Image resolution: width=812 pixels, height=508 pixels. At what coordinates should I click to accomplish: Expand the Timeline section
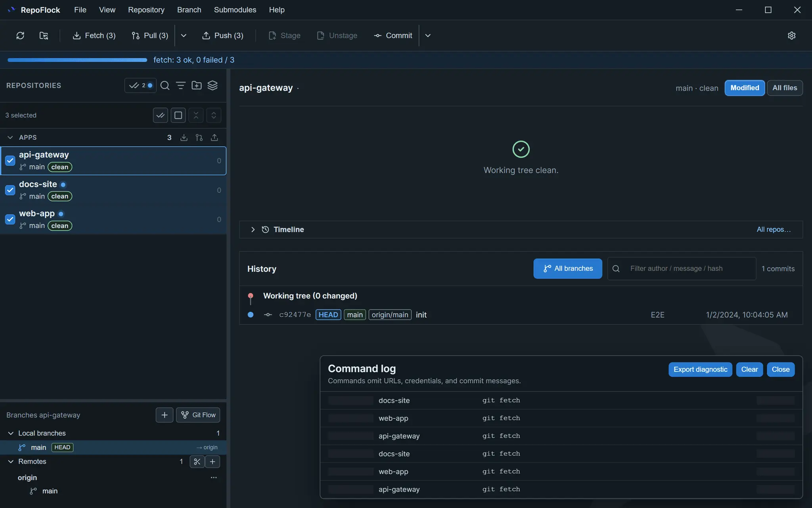(253, 229)
